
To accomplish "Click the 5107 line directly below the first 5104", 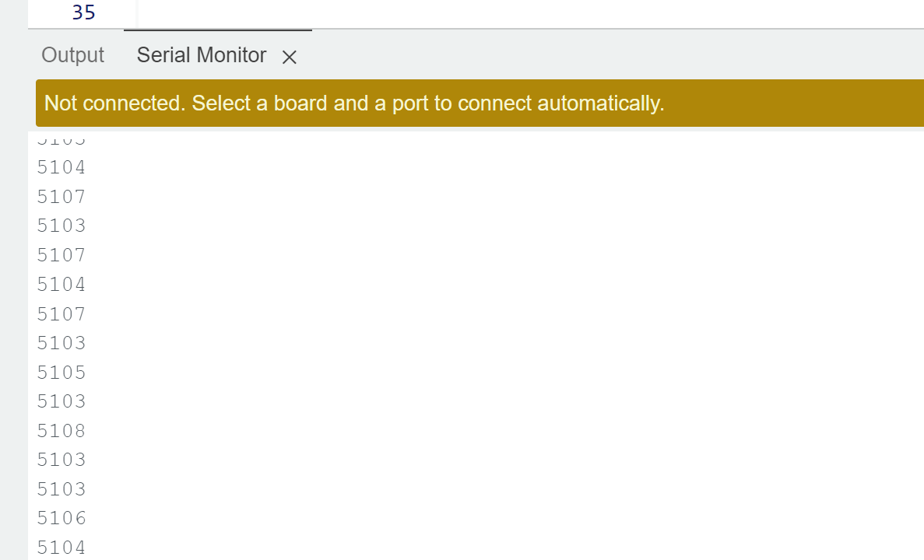I will pos(61,197).
